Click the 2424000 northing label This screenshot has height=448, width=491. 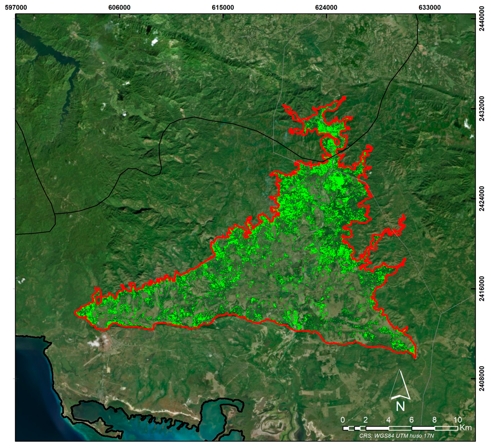coord(482,198)
